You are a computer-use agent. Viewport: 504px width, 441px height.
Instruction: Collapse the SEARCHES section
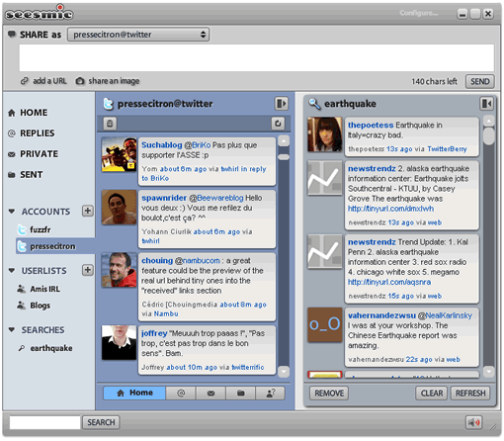(12, 329)
